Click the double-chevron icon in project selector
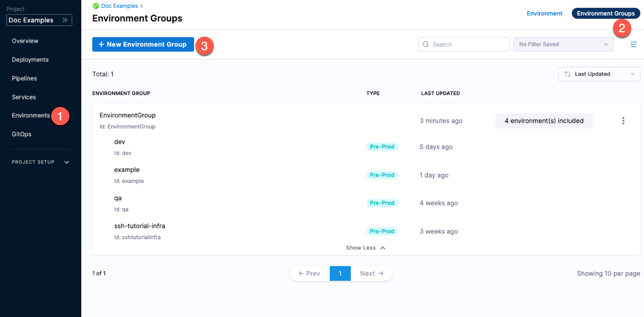Viewport: 644px width, 317px height. click(x=65, y=20)
